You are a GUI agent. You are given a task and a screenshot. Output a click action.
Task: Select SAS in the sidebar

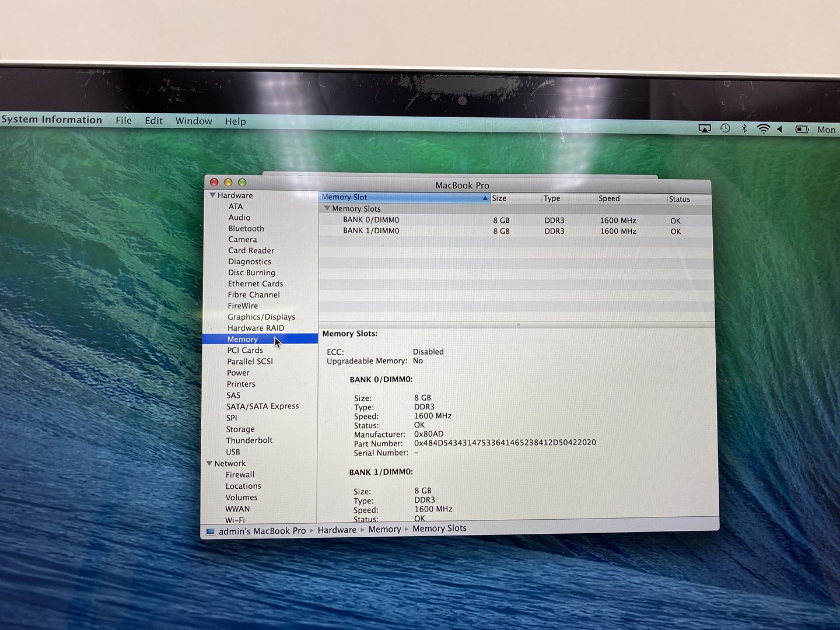(233, 395)
